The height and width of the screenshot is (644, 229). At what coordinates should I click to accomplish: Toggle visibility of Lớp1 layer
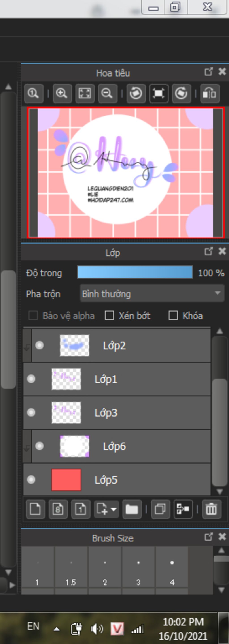tap(31, 379)
